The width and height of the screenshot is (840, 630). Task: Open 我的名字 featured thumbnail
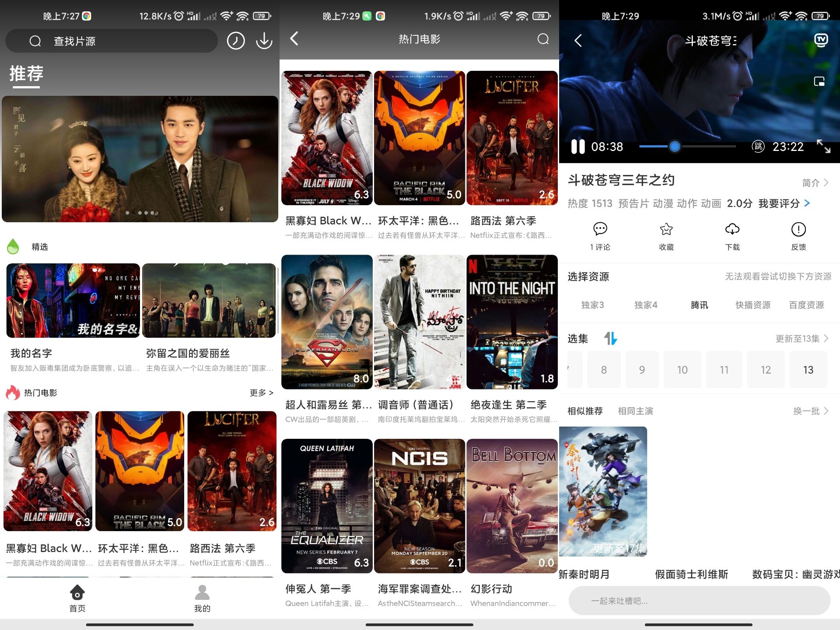pos(73,301)
